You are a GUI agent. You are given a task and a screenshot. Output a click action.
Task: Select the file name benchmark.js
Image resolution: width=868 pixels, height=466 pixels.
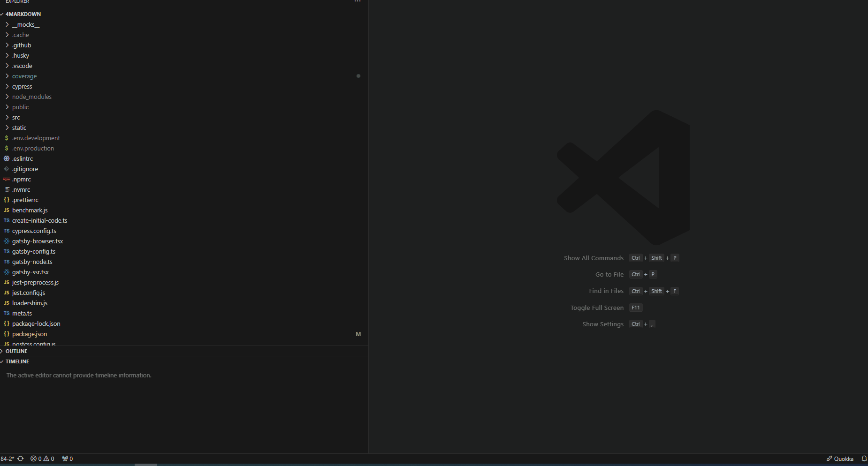(30, 210)
